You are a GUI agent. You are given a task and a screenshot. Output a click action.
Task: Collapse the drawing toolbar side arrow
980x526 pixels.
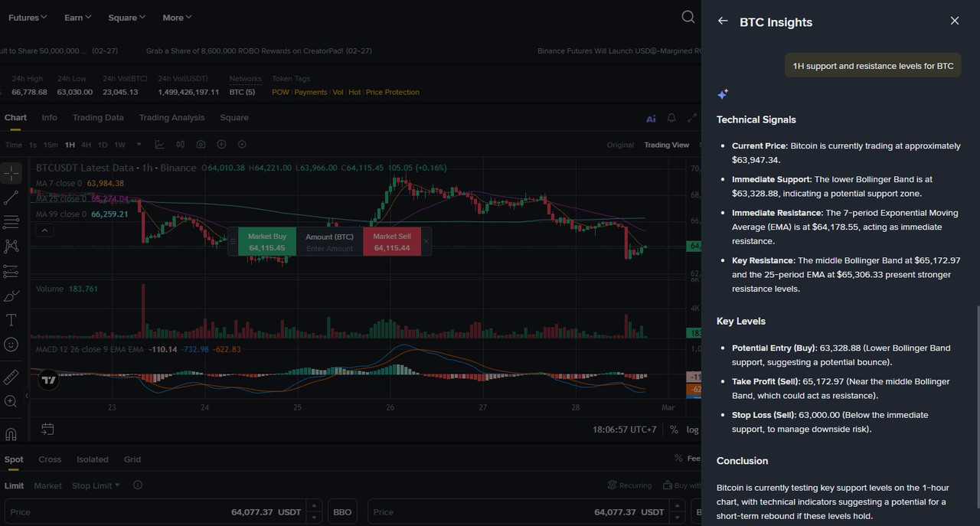(x=27, y=396)
